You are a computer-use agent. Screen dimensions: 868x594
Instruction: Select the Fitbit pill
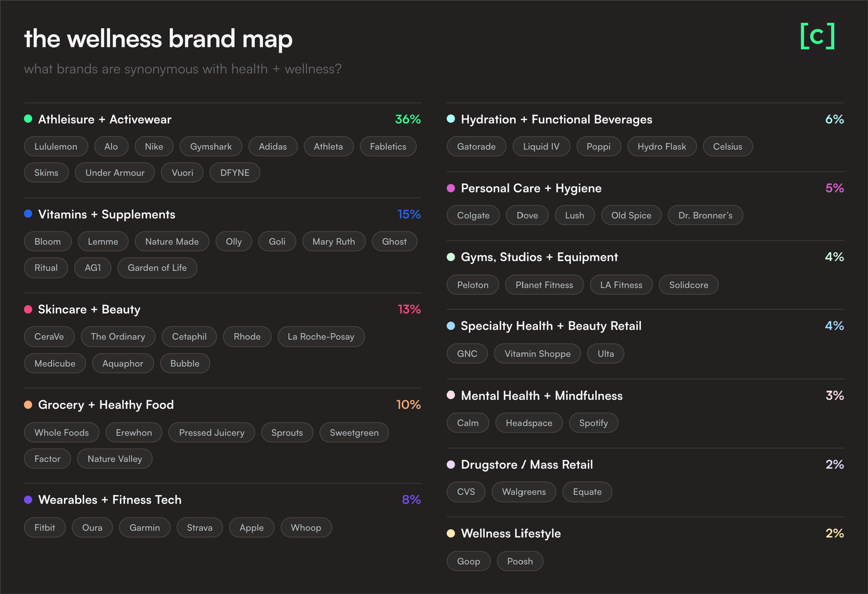pyautogui.click(x=45, y=527)
